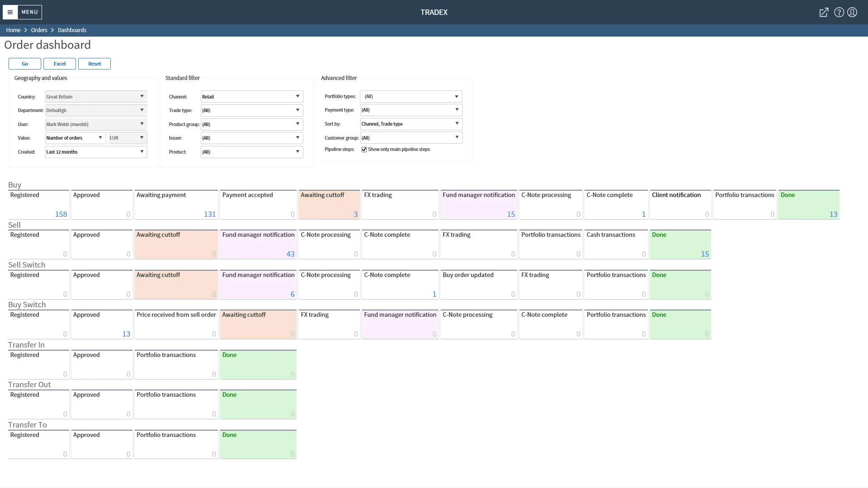The image size is (868, 488).
Task: Expand the Channel dropdown showing Retail
Action: coord(252,97)
